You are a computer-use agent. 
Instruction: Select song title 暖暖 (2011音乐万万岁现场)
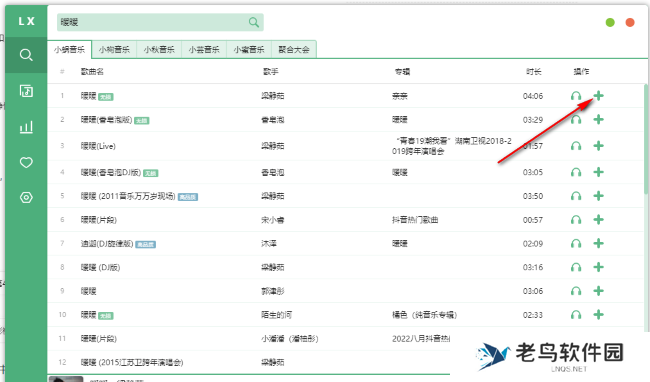coord(128,196)
